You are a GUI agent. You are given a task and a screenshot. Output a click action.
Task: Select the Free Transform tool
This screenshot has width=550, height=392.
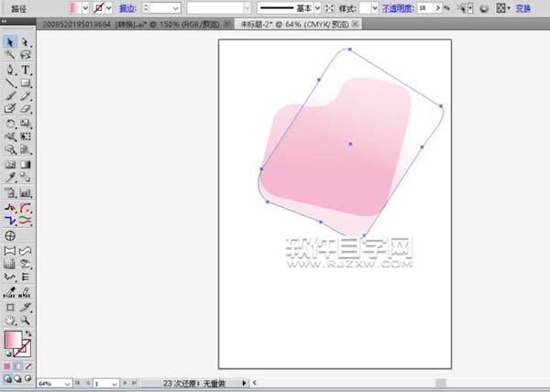[x=26, y=136]
